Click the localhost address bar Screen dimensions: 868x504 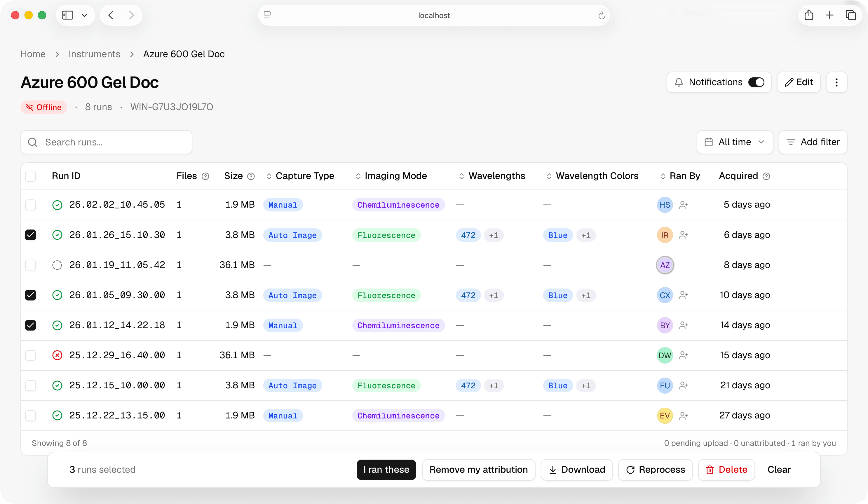[x=434, y=15]
